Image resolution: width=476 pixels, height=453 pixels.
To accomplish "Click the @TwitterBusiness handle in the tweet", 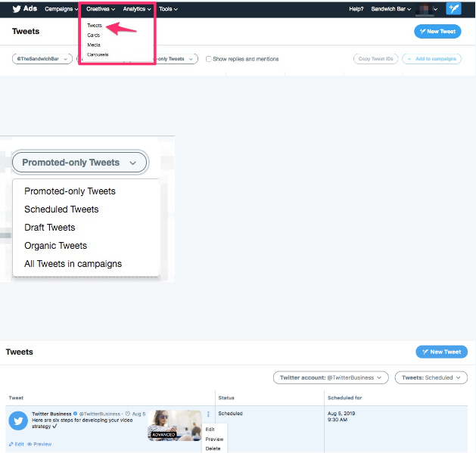I will click(x=100, y=414).
